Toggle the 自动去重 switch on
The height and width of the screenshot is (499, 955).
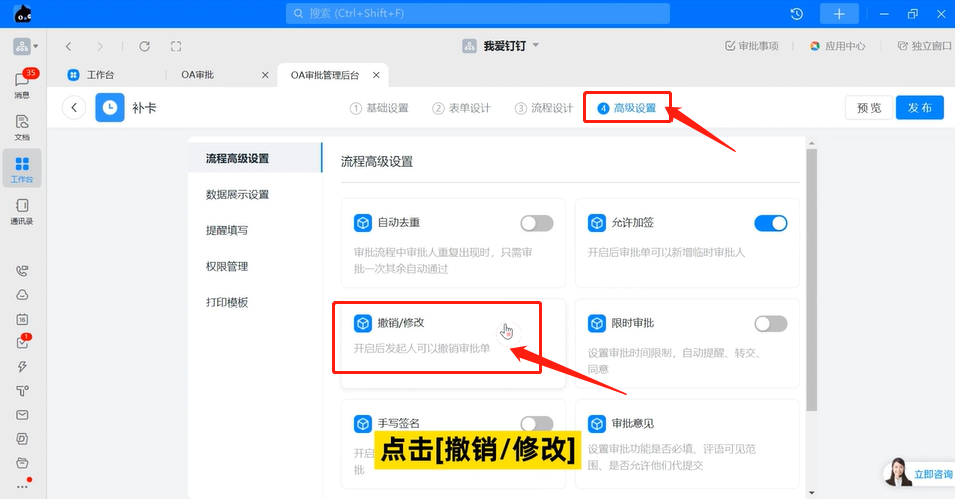537,223
